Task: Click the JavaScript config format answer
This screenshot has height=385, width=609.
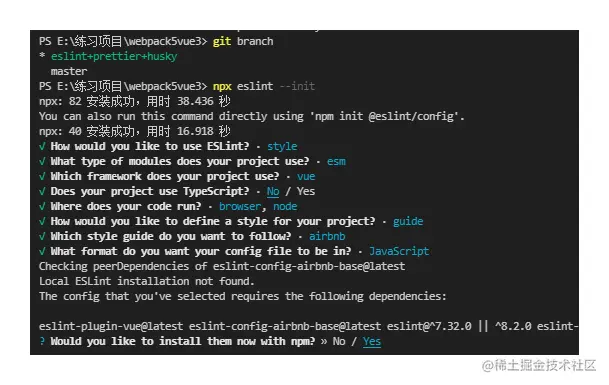Action: click(x=399, y=251)
